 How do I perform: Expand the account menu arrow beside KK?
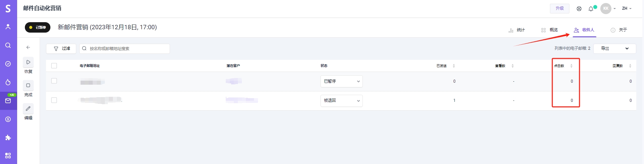614,9
